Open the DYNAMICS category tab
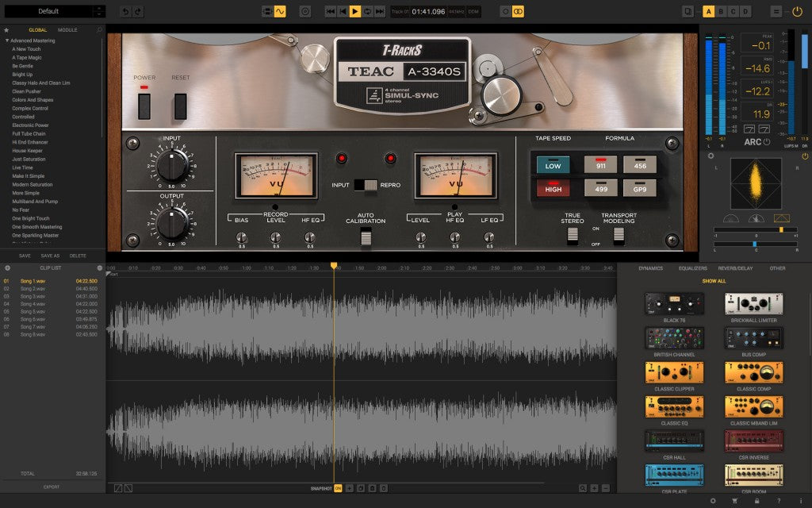The height and width of the screenshot is (508, 812). [x=651, y=268]
